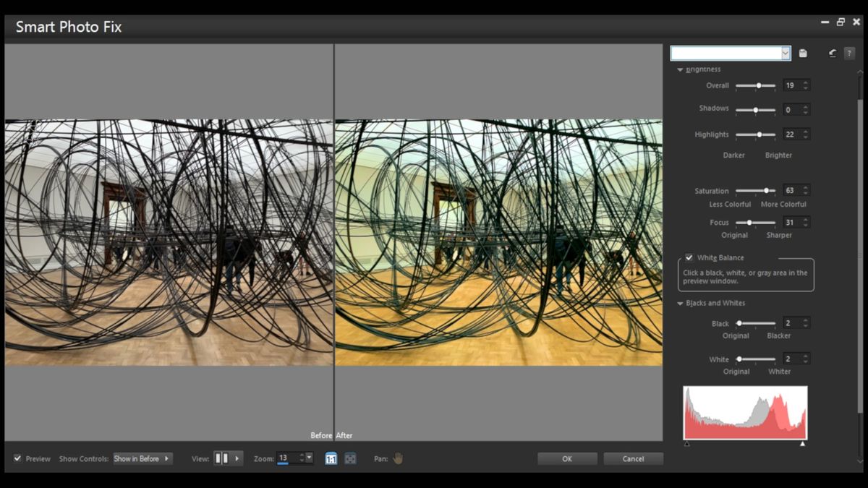
Task: Click the White slider track
Action: click(755, 359)
